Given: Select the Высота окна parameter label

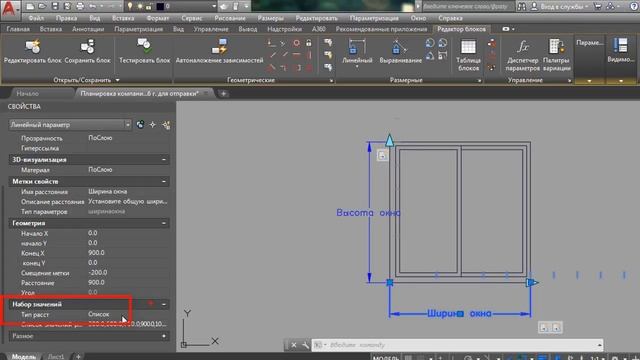Looking at the screenshot, I should [368, 213].
